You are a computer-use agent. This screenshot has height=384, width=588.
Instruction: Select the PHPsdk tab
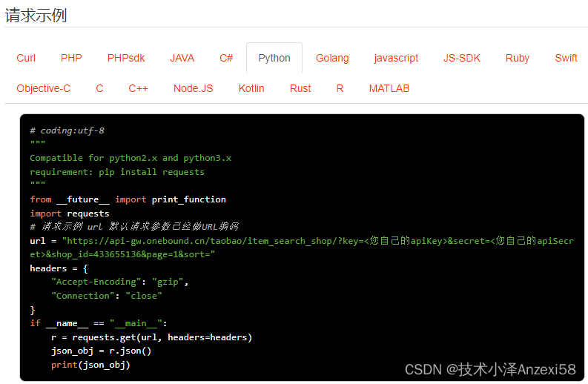[x=126, y=58]
